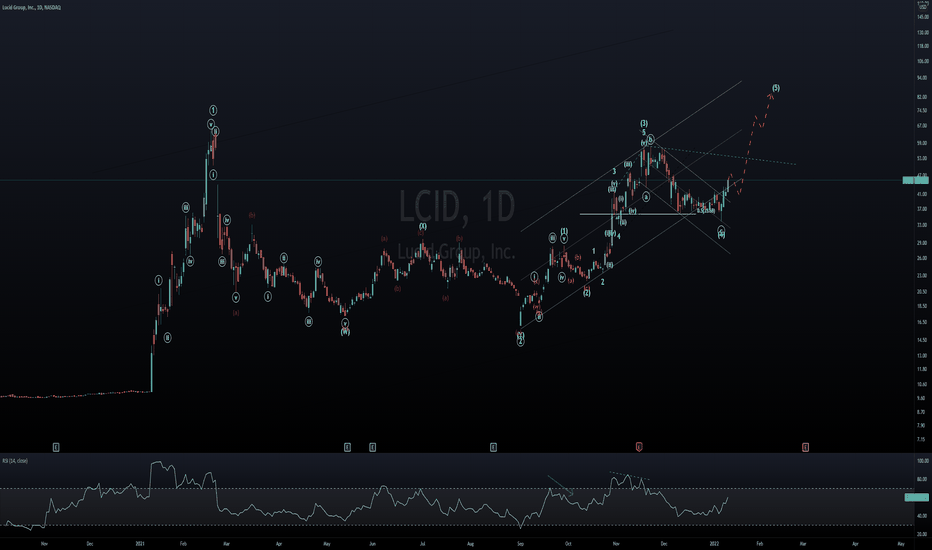
Task: Click the 7.15 price axis label
Action: pyautogui.click(x=922, y=439)
